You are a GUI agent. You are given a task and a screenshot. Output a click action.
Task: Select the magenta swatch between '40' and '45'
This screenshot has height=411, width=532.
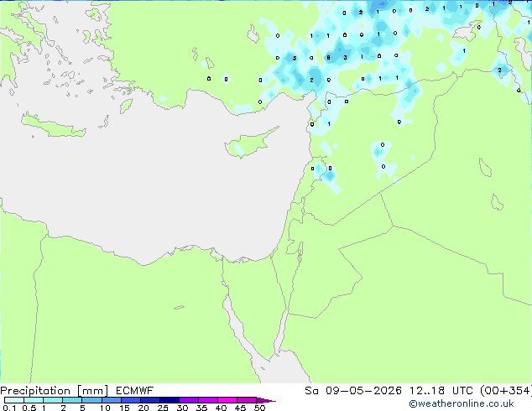227,400
